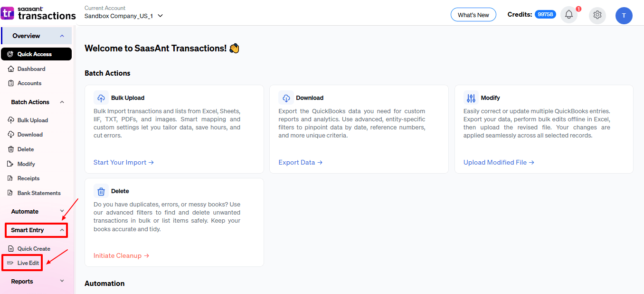The width and height of the screenshot is (644, 294).
Task: Open the settings gear icon
Action: 597,15
